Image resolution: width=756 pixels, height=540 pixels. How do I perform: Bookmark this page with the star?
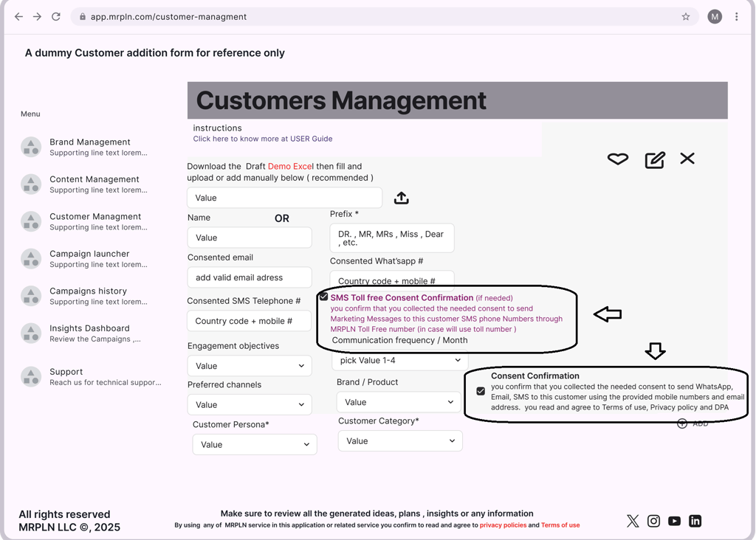click(686, 17)
